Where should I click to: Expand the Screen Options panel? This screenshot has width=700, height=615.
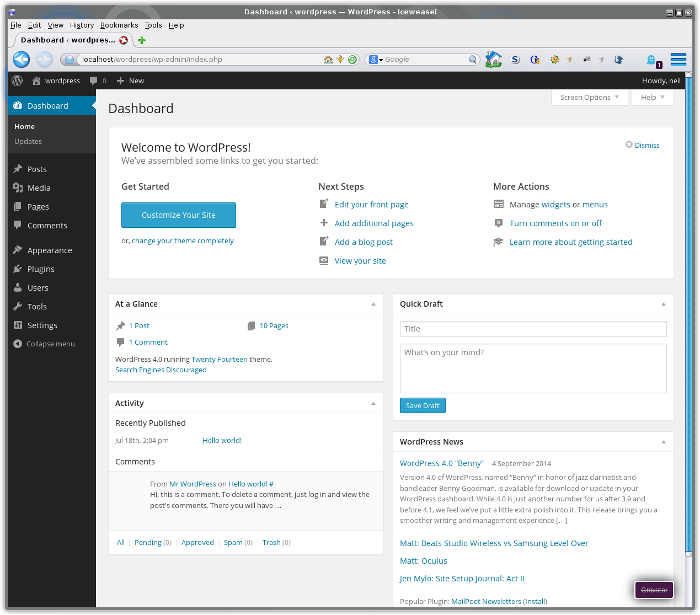coord(590,97)
